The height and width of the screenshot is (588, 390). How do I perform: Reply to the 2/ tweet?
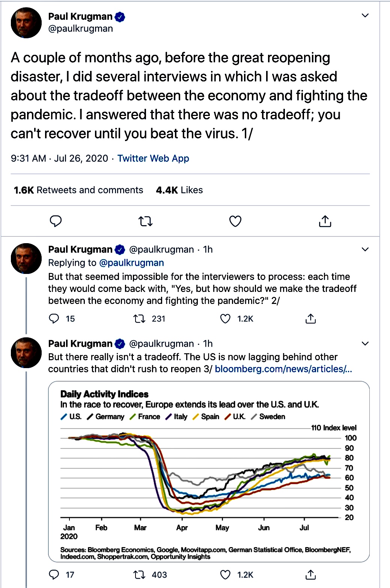coord(54,319)
